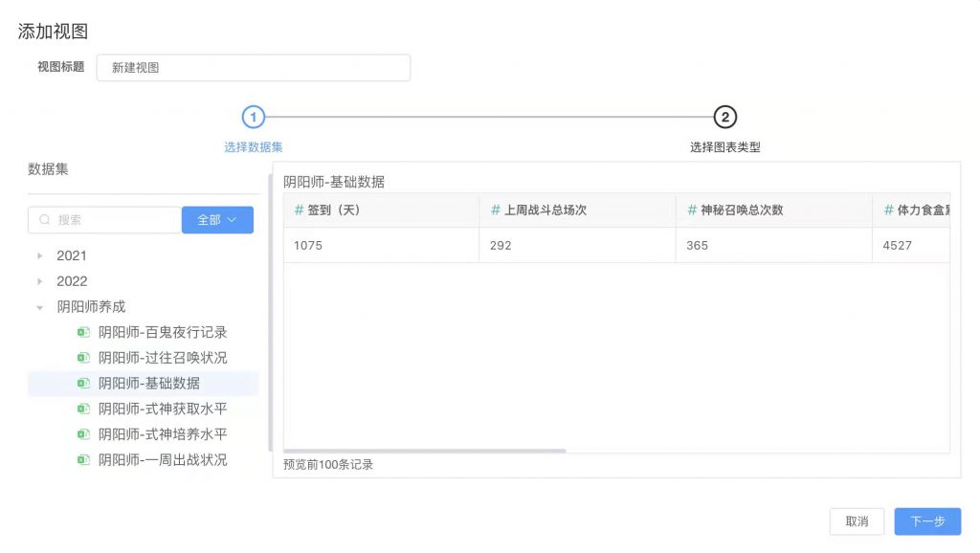Click the search magnifier icon
The width and height of the screenshot is (980, 553).
pyautogui.click(x=44, y=220)
